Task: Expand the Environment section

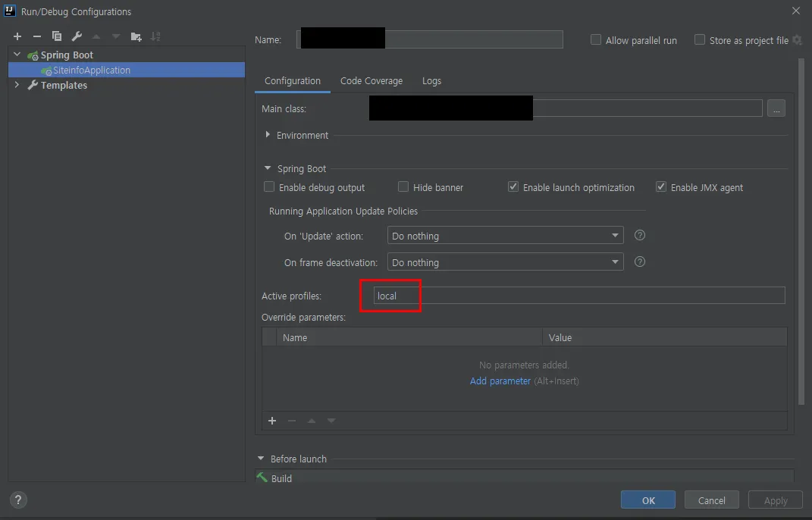Action: [268, 135]
